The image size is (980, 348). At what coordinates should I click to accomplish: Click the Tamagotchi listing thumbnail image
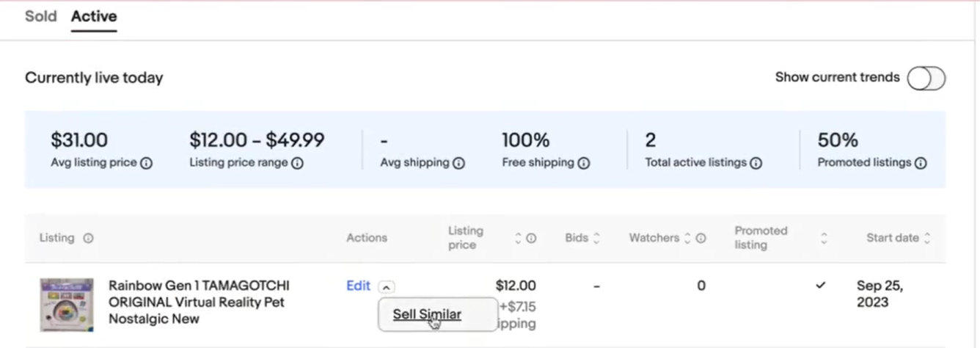67,304
